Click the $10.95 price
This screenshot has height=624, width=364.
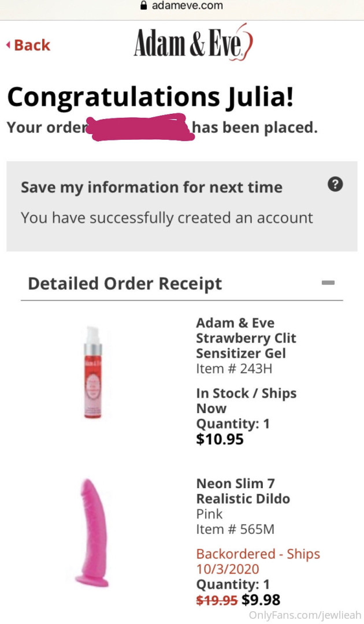(220, 440)
